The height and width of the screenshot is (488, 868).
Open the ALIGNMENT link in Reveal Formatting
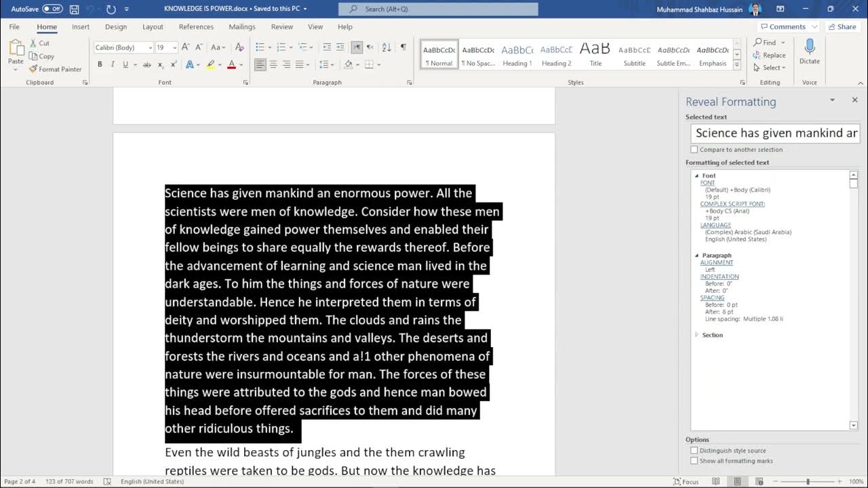click(x=717, y=262)
